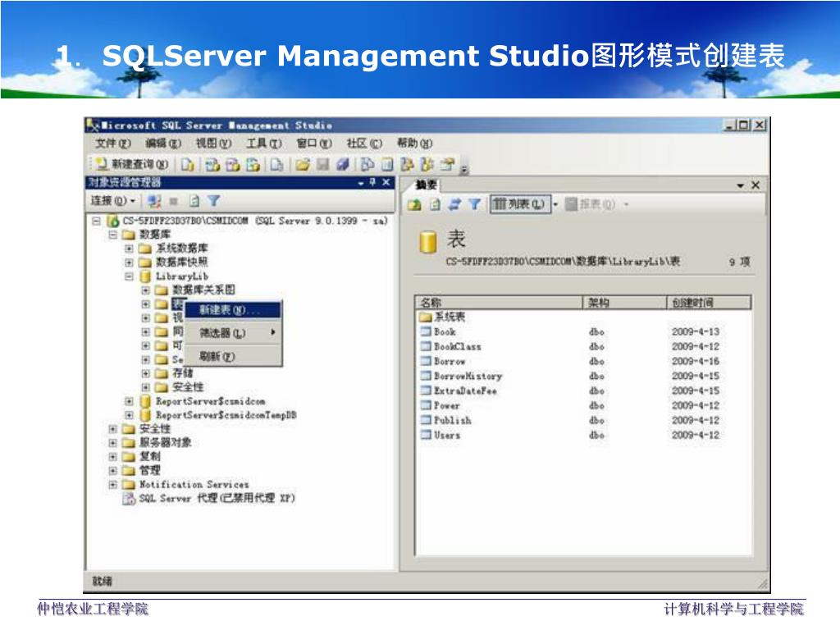Click the XMLA Query toolbar icon

253,164
